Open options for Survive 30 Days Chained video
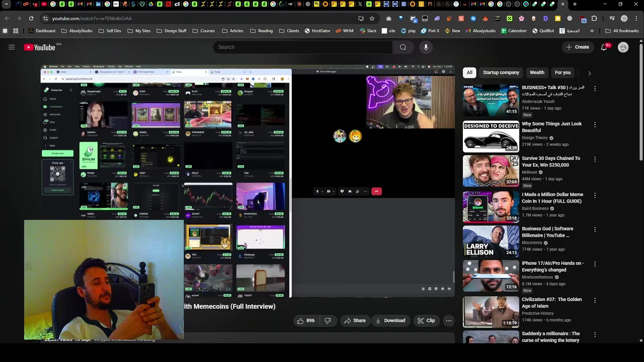 595,159
